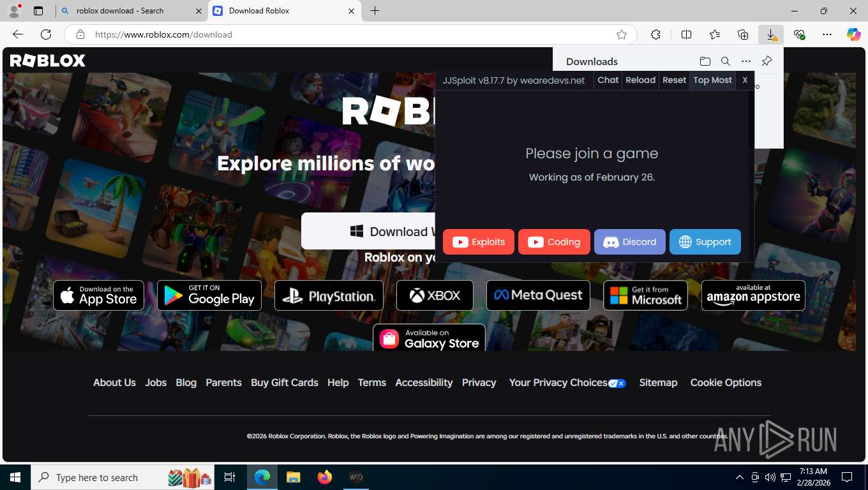Open the Sitemap footer link

[x=658, y=382]
